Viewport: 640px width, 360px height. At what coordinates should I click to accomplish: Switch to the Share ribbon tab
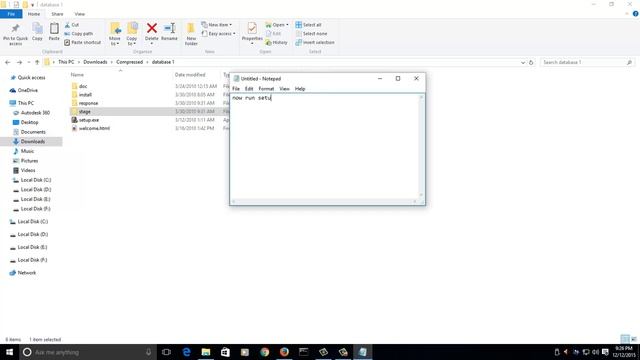click(57, 14)
